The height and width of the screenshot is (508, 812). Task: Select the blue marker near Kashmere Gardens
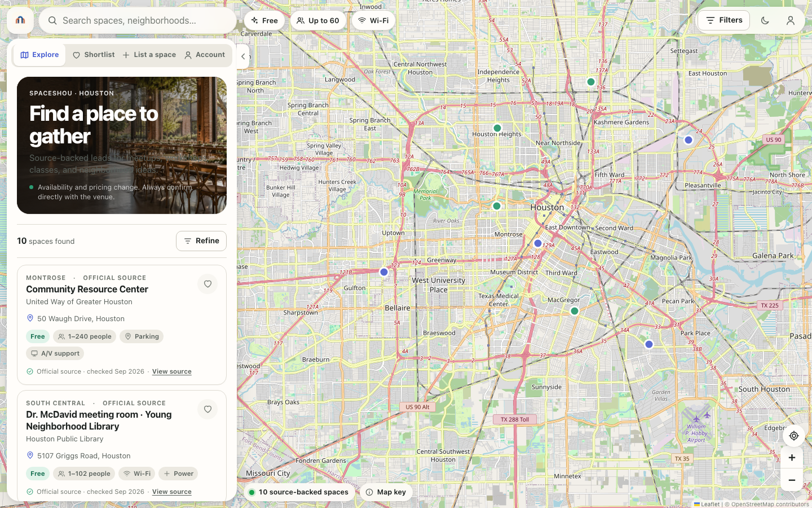[x=689, y=140]
